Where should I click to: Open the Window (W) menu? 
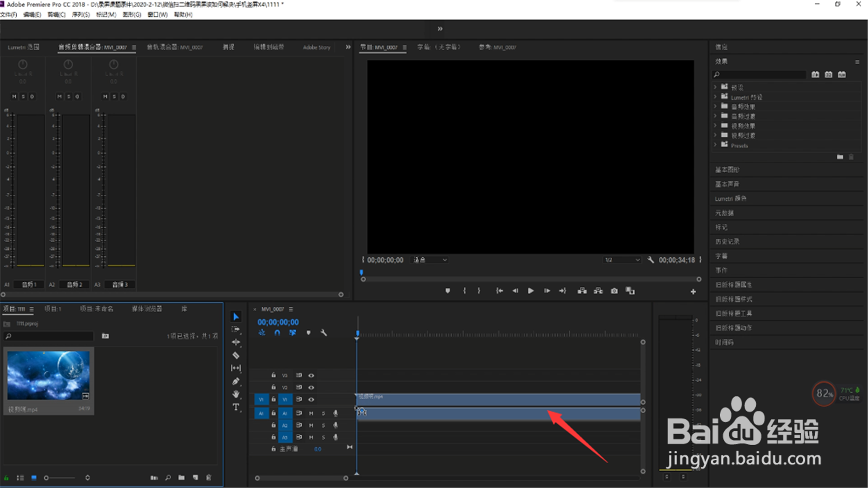157,14
